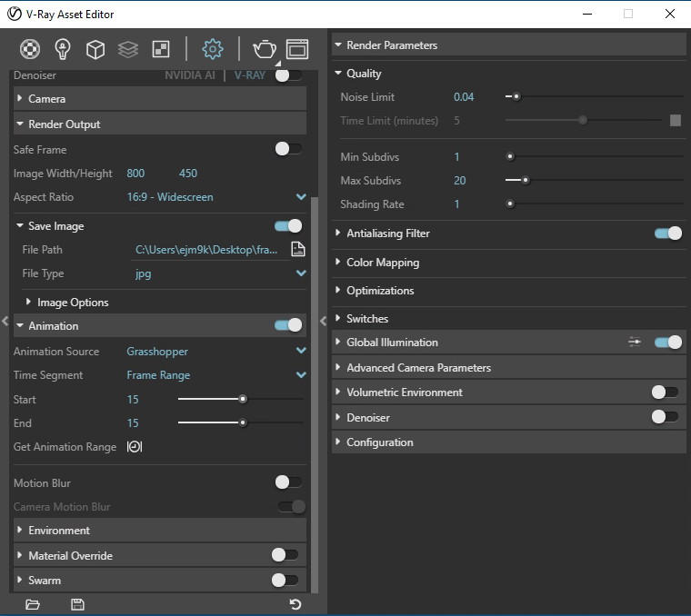
Task: Open the Settings gear icon
Action: (x=213, y=49)
